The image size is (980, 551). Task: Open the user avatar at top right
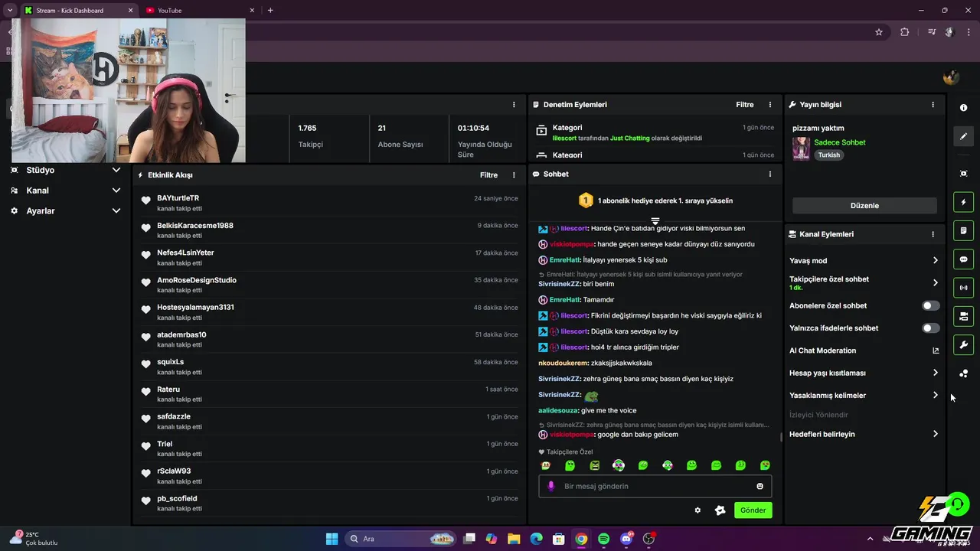[x=951, y=77]
